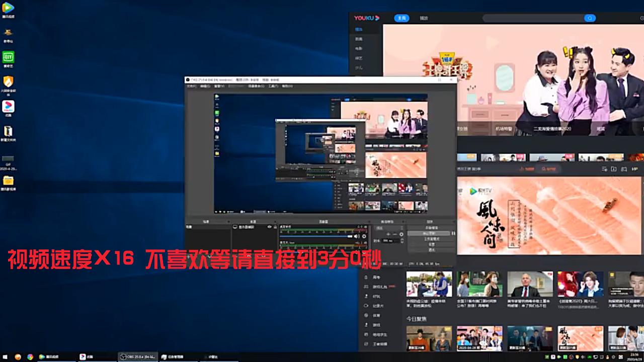Click 开始推流 button in OBS controls
The height and width of the screenshot is (362, 644).
click(431, 228)
